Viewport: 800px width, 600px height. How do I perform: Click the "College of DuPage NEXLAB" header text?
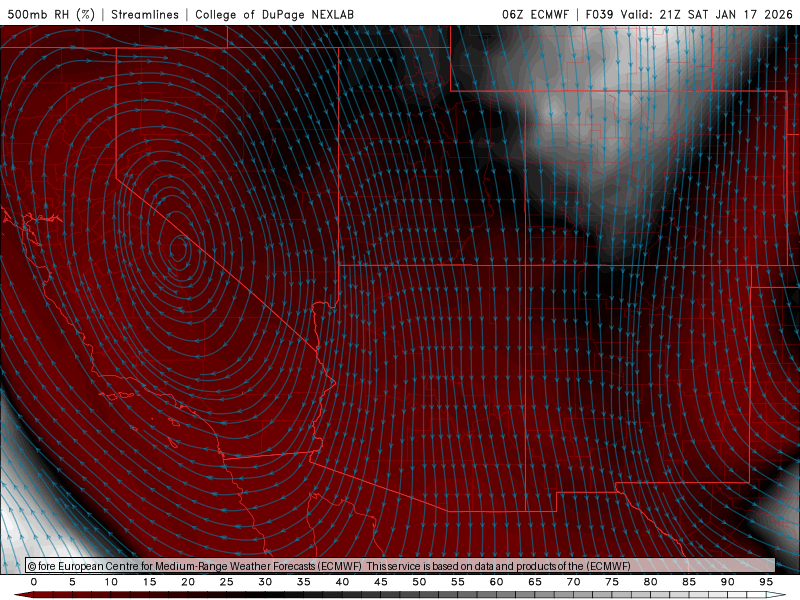274,14
